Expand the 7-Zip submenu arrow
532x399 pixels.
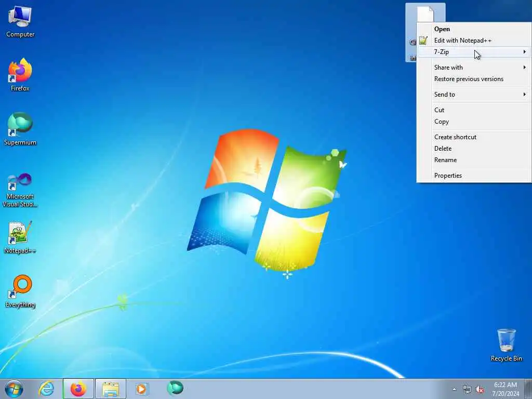[525, 52]
